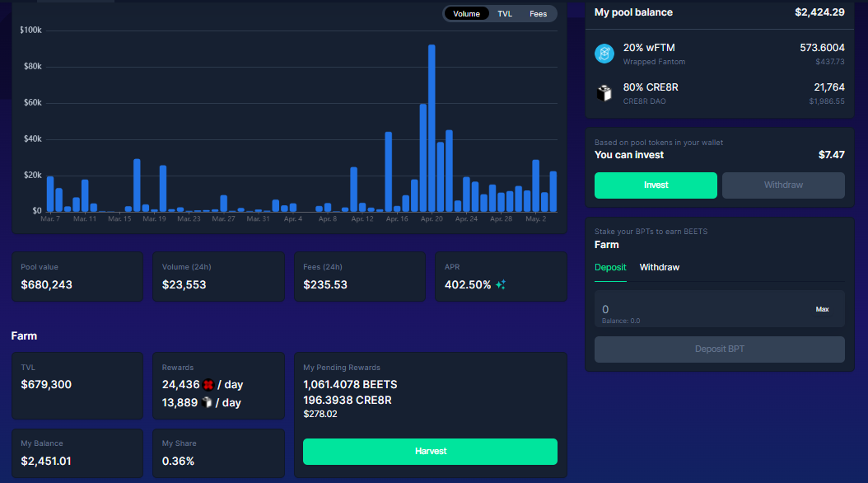Harvest pending rewards
This screenshot has width=868, height=483.
pyautogui.click(x=430, y=452)
